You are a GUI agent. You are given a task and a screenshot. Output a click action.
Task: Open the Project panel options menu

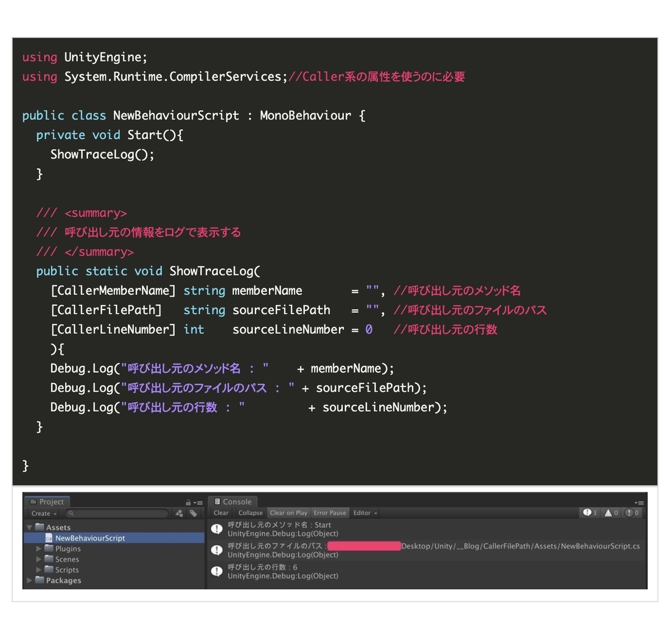coord(198,503)
